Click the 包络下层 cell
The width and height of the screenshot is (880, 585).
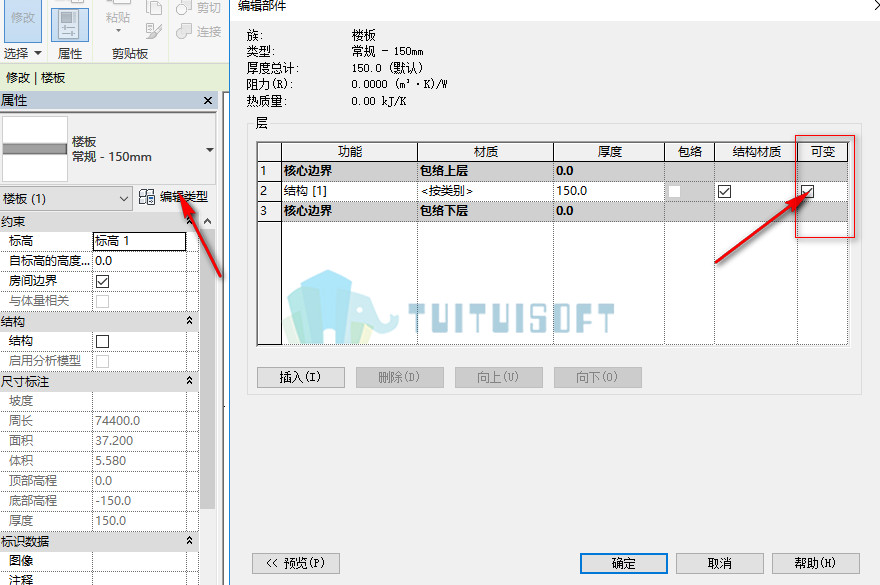pyautogui.click(x=485, y=211)
